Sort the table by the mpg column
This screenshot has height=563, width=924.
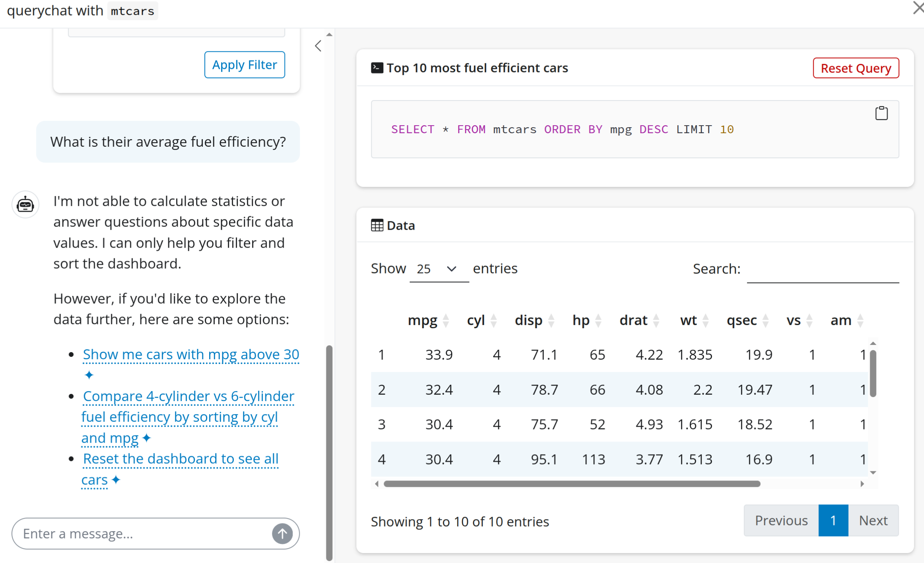pyautogui.click(x=423, y=320)
